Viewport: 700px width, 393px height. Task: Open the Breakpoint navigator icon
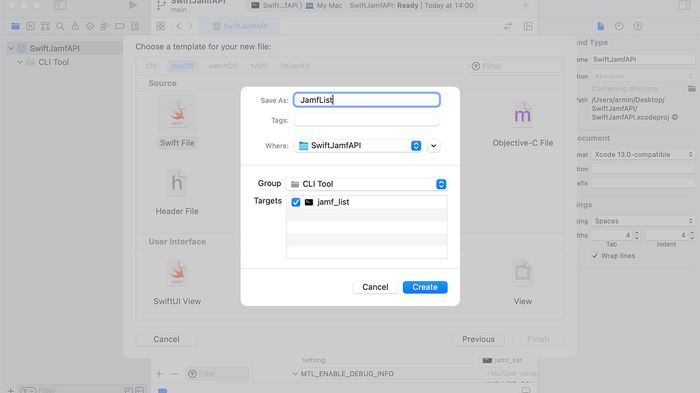(x=120, y=26)
